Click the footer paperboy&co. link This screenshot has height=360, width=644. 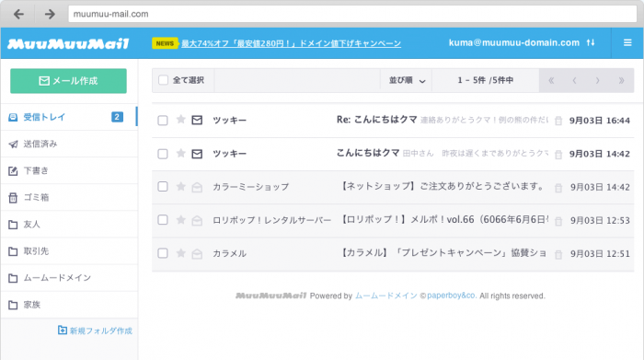pyautogui.click(x=452, y=296)
